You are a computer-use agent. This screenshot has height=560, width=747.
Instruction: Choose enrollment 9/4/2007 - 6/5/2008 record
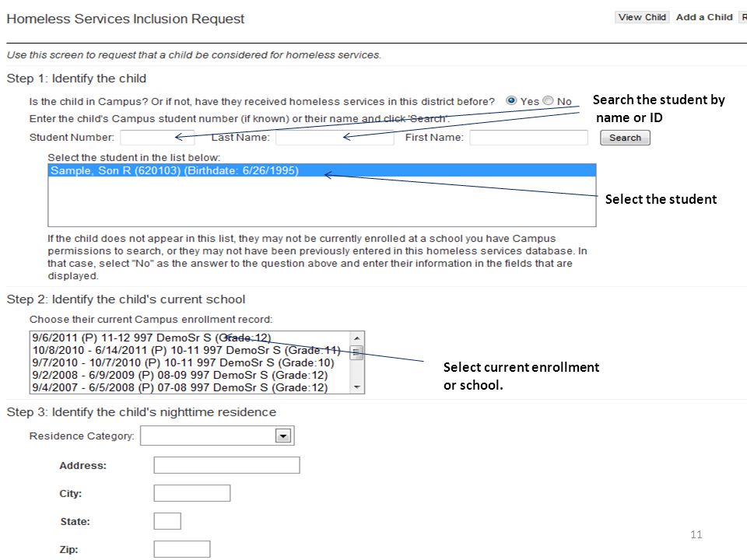point(190,387)
